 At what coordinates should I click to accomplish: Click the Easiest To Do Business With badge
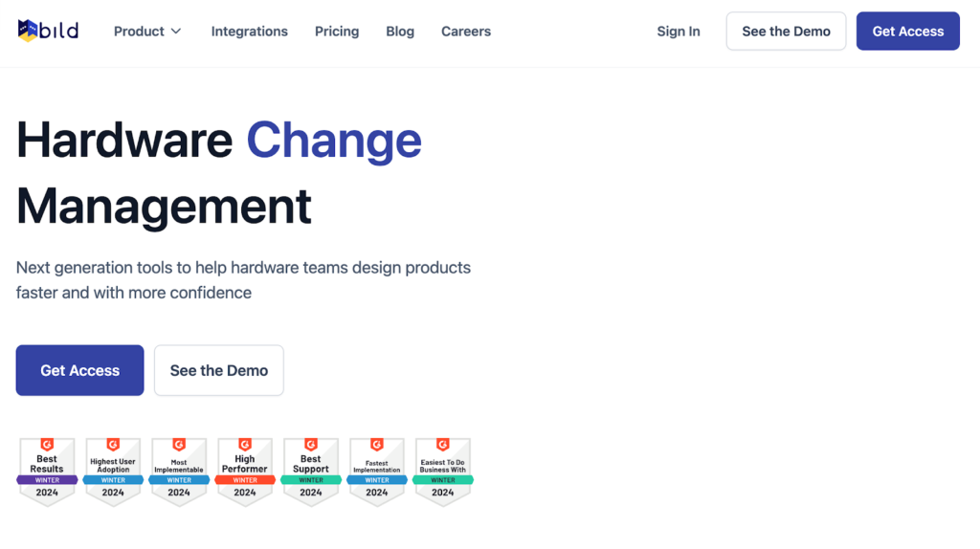[443, 471]
